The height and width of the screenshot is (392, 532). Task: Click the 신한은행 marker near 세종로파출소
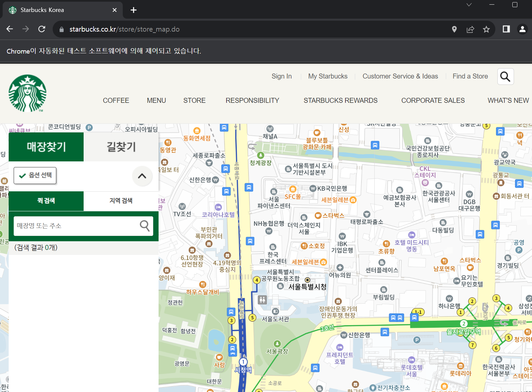(216, 180)
